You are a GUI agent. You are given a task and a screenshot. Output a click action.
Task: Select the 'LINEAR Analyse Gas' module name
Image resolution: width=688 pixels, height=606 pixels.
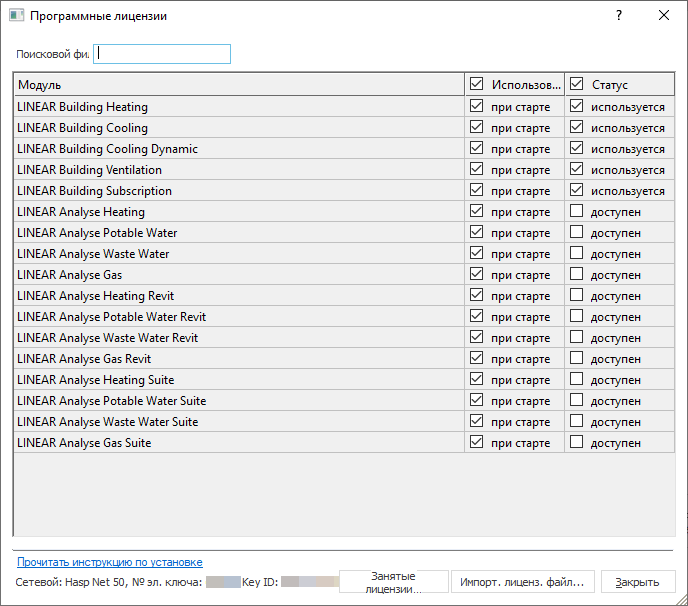tap(70, 275)
